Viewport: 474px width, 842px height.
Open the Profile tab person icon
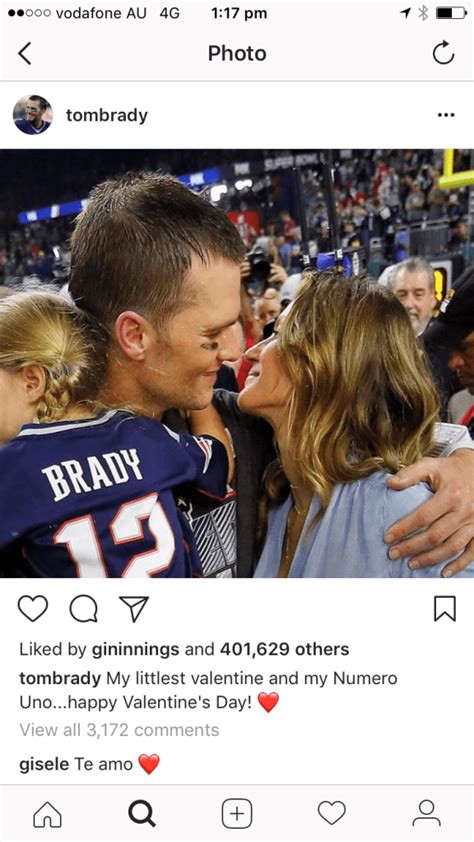pyautogui.click(x=426, y=814)
